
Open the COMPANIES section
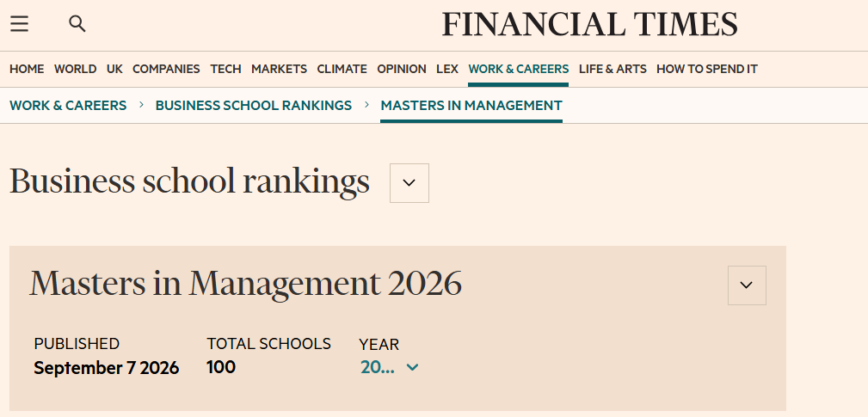click(x=166, y=69)
